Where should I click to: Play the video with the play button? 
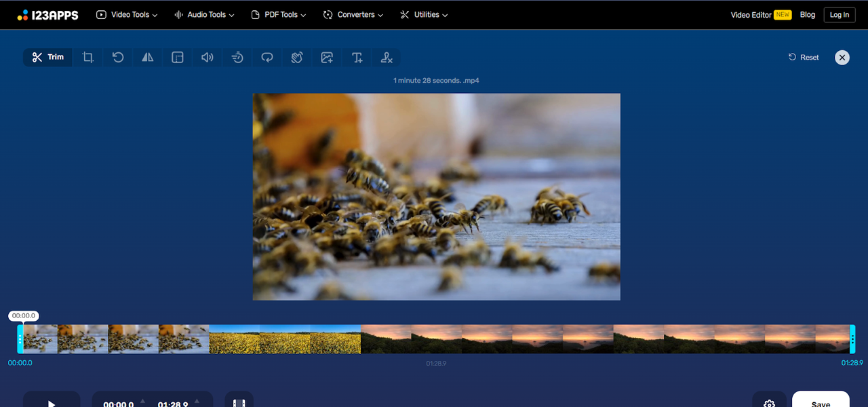(x=52, y=400)
